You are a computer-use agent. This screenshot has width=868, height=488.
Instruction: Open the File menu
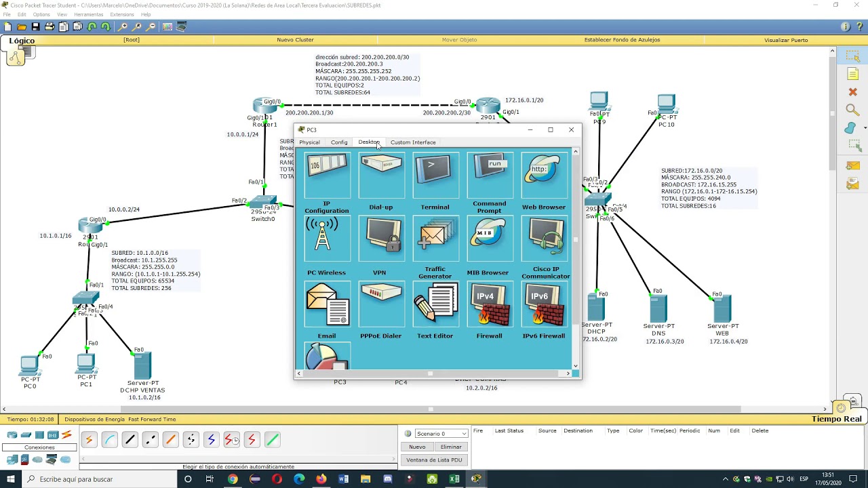pyautogui.click(x=7, y=14)
